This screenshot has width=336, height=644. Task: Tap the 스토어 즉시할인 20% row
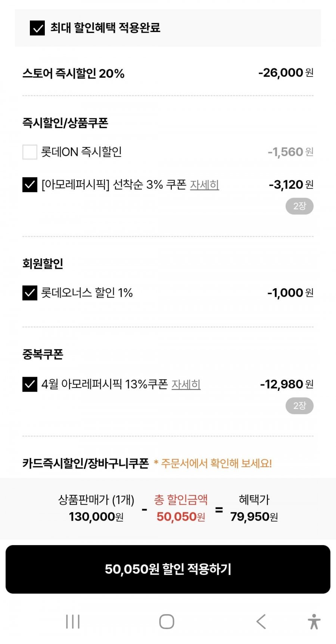74,73
